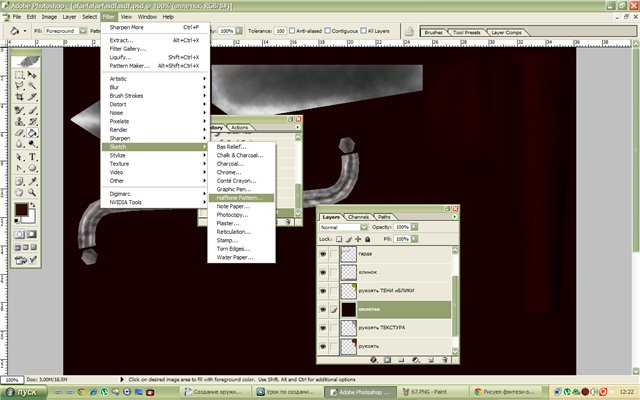Open the Image menu

click(x=49, y=17)
